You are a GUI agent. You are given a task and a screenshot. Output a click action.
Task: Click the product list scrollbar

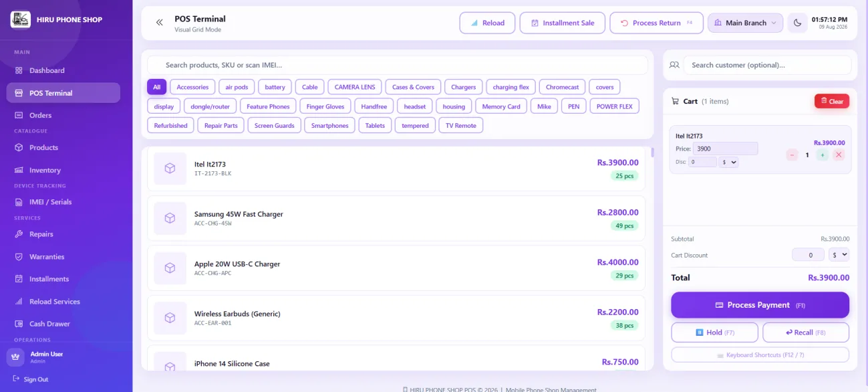coord(652,153)
